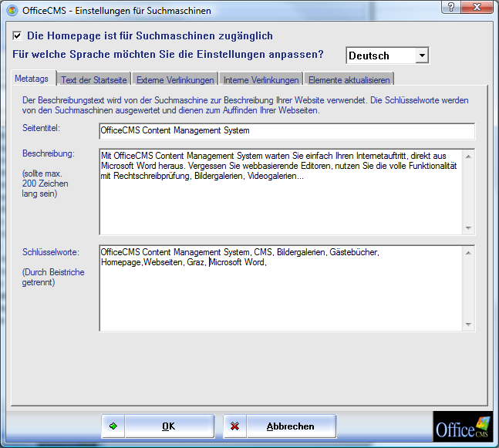This screenshot has height=448, width=499.
Task: Close the Einstellungen für Suchmaschinen dialog
Action: tap(477, 7)
